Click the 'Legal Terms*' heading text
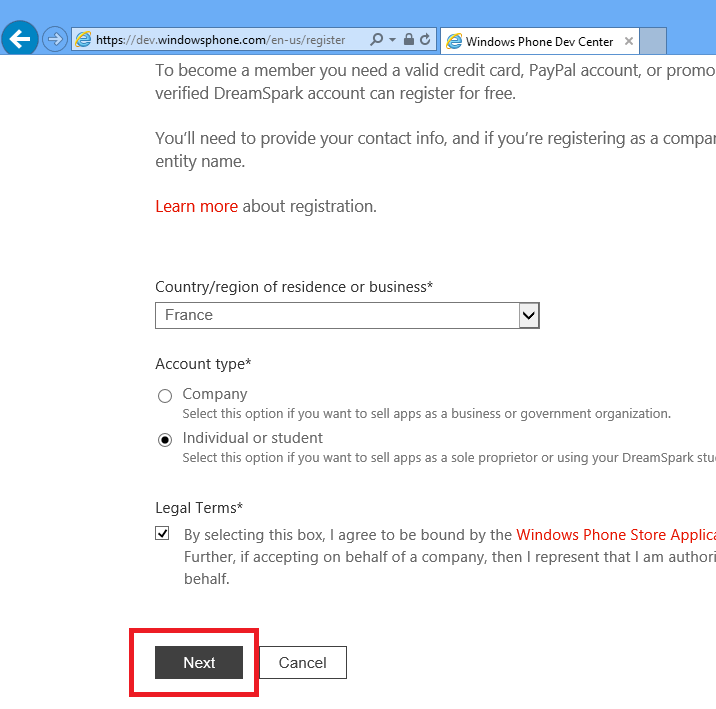 (199, 508)
